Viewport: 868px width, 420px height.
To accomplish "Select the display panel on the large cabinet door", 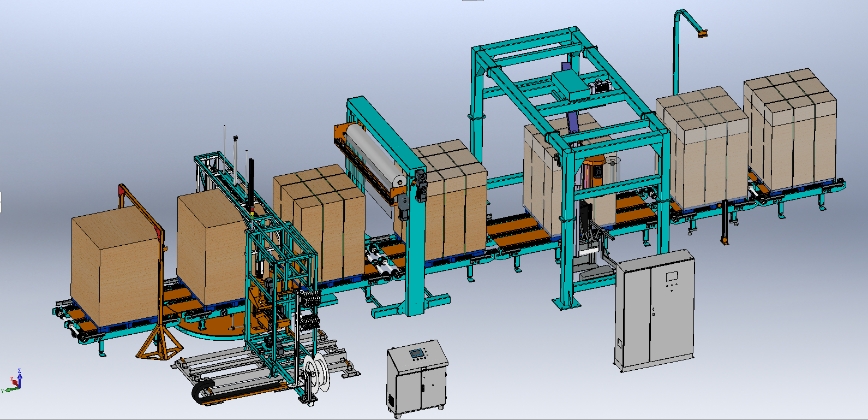I will (x=672, y=276).
